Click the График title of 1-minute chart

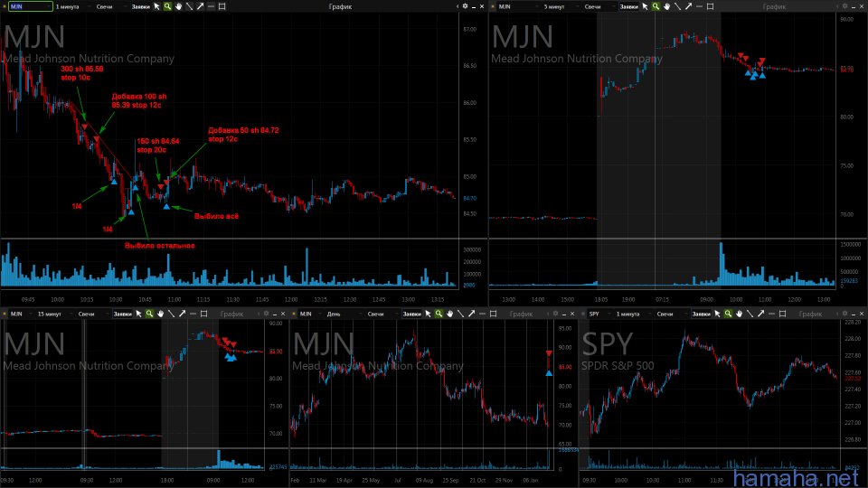point(340,6)
